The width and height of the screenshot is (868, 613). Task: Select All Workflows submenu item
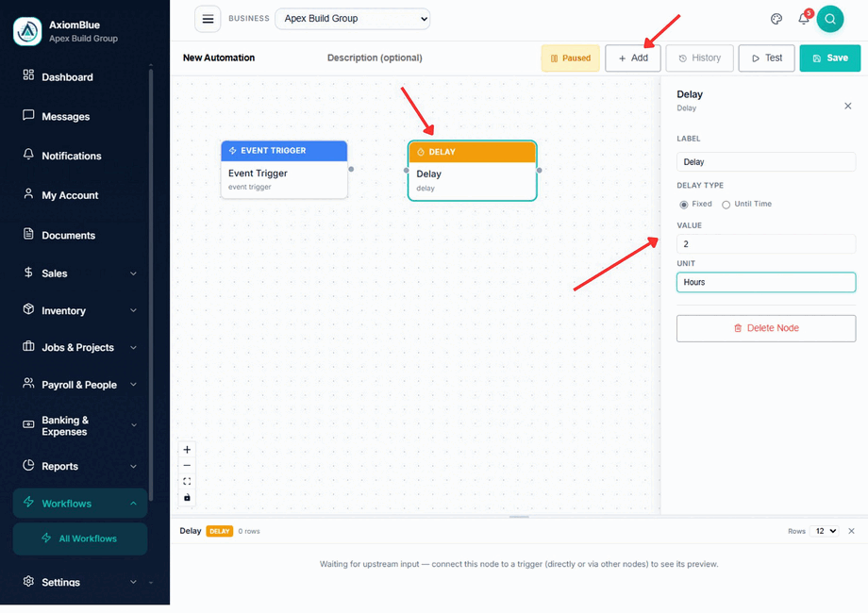coord(80,538)
